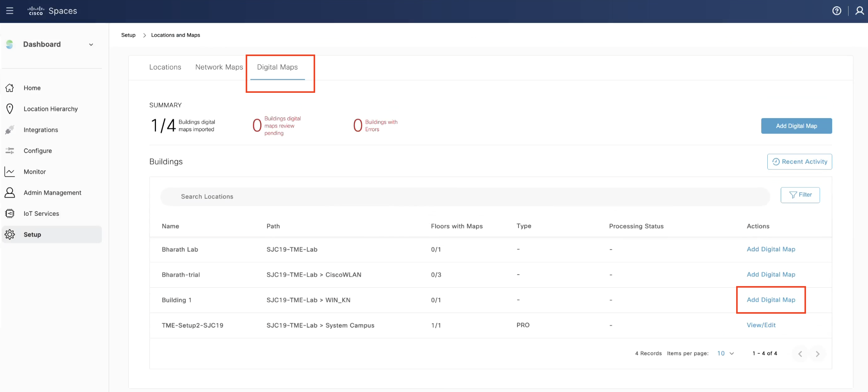Click View/Edit for TME-Setup2-SJC19
Image resolution: width=868 pixels, height=392 pixels.
click(761, 325)
